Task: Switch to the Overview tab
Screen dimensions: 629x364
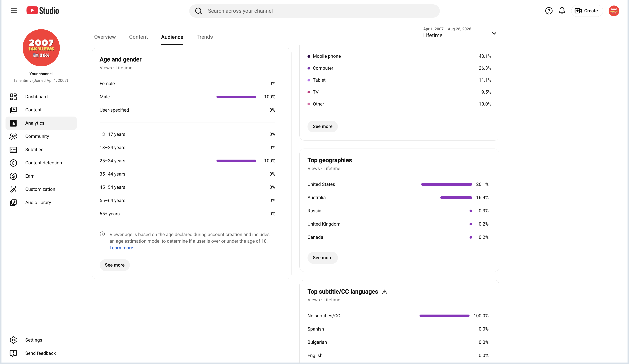Action: [105, 37]
